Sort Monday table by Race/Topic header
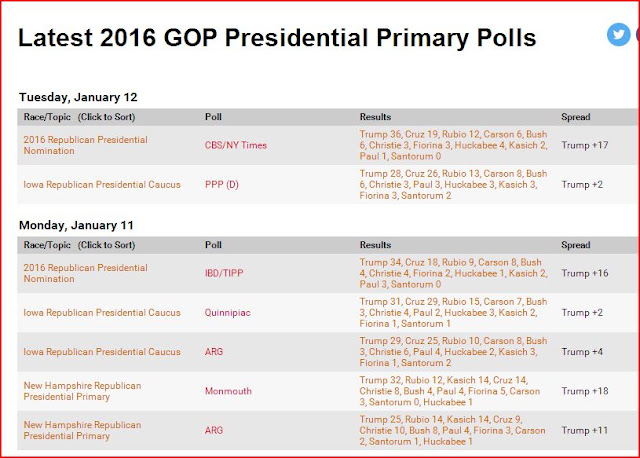The height and width of the screenshot is (458, 640). (x=79, y=245)
